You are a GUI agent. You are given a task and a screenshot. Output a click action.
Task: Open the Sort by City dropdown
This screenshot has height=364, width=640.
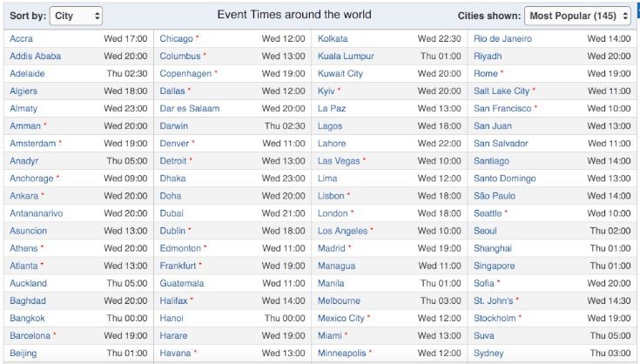[x=76, y=16]
